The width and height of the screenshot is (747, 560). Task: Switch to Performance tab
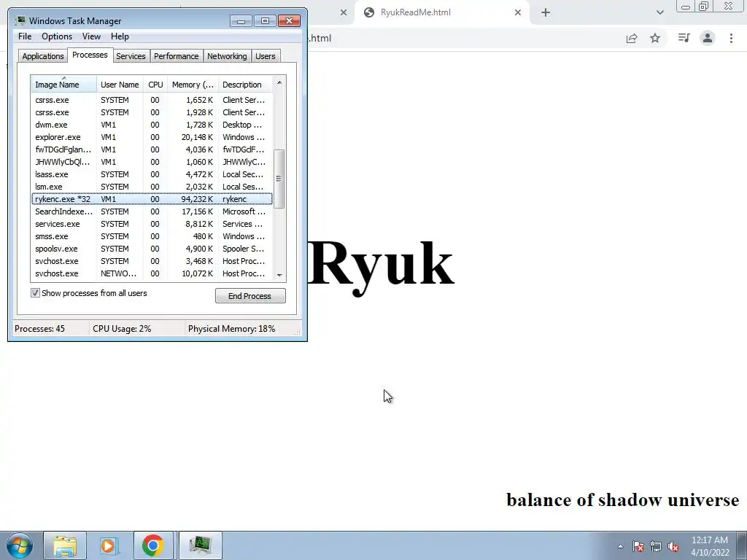(176, 56)
